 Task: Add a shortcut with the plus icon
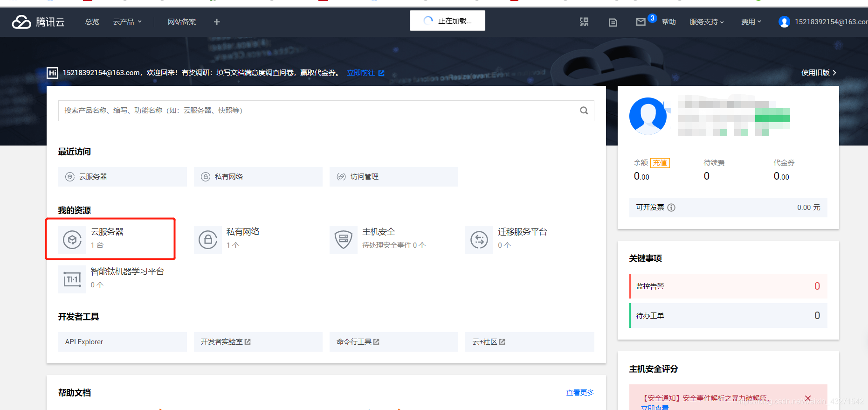pyautogui.click(x=217, y=22)
